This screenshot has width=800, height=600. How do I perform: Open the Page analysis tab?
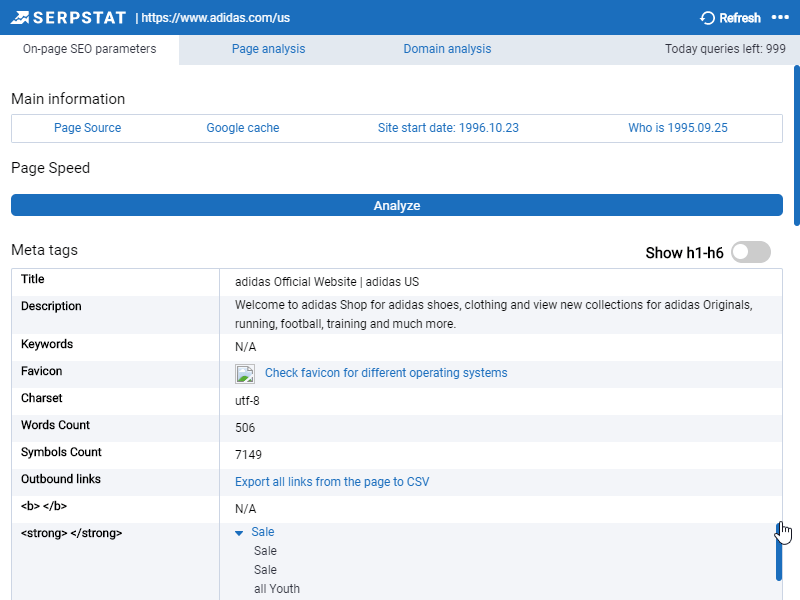[268, 49]
